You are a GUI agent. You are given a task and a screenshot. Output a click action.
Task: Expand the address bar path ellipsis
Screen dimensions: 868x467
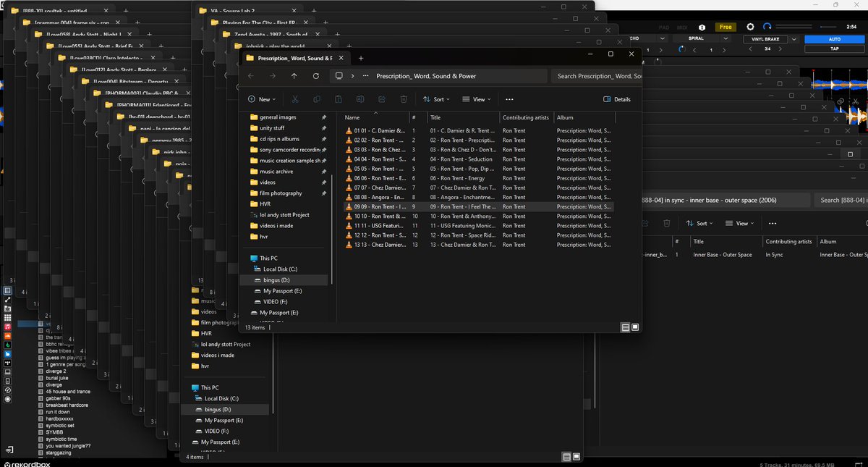pos(367,76)
